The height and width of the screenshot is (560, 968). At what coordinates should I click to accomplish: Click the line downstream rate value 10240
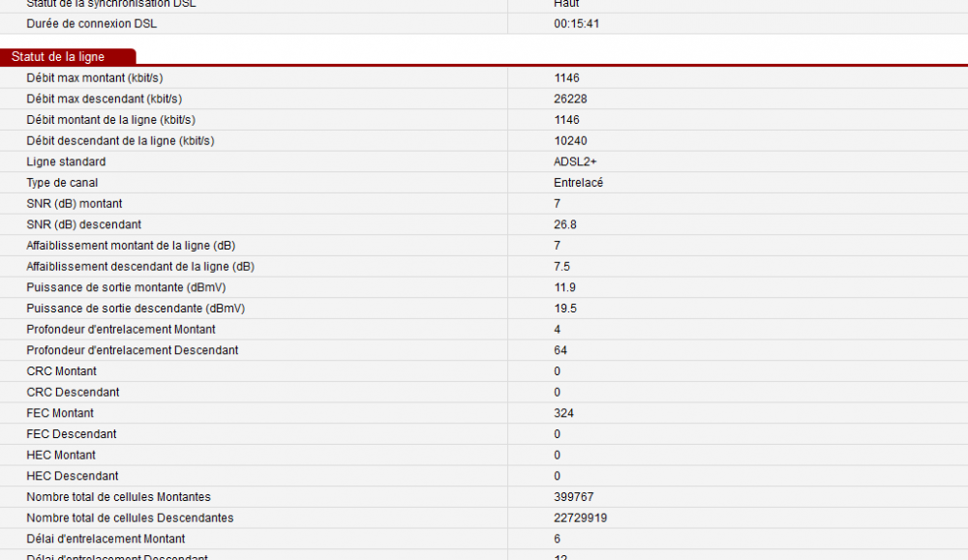(x=570, y=140)
